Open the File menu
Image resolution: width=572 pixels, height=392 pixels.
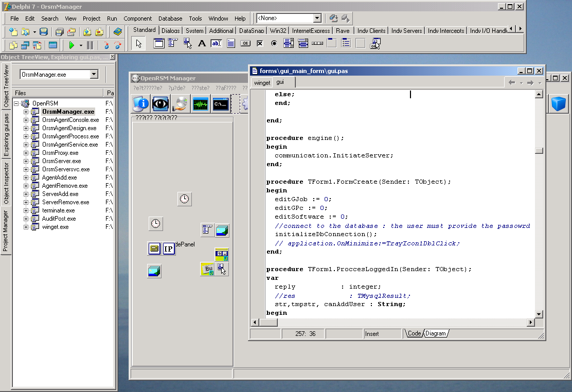[14, 18]
